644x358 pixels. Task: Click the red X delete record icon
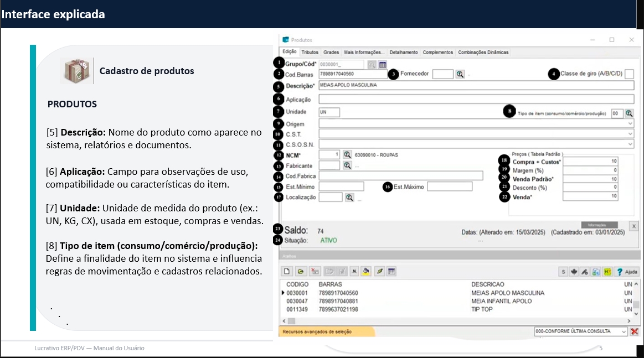click(315, 272)
